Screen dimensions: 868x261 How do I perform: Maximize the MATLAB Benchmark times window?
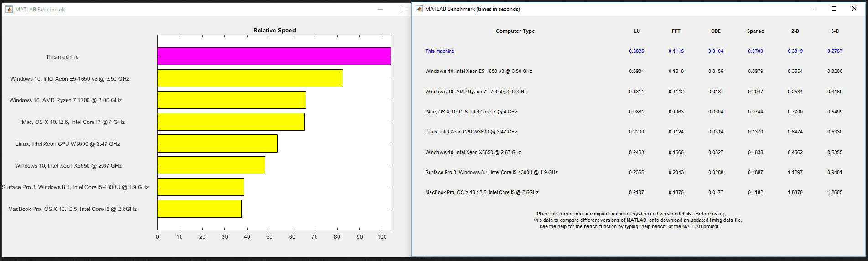(x=834, y=9)
